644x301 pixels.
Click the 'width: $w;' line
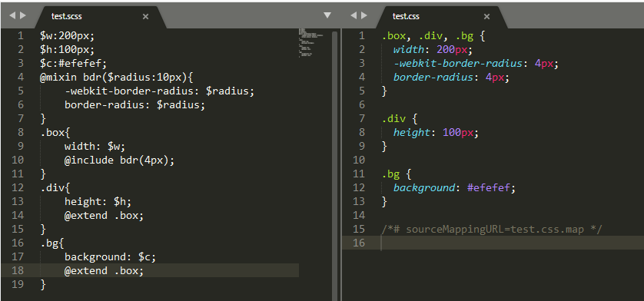coord(95,146)
